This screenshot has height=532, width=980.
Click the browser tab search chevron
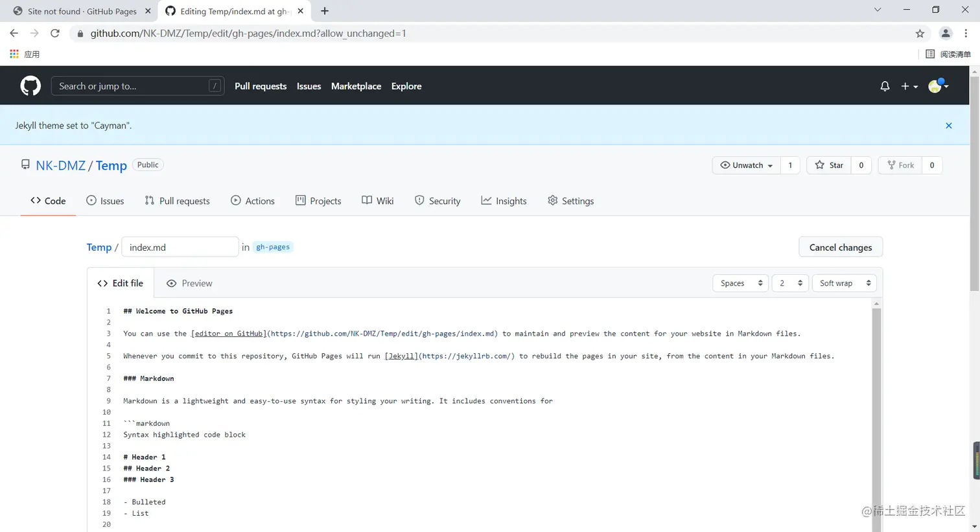click(x=878, y=10)
